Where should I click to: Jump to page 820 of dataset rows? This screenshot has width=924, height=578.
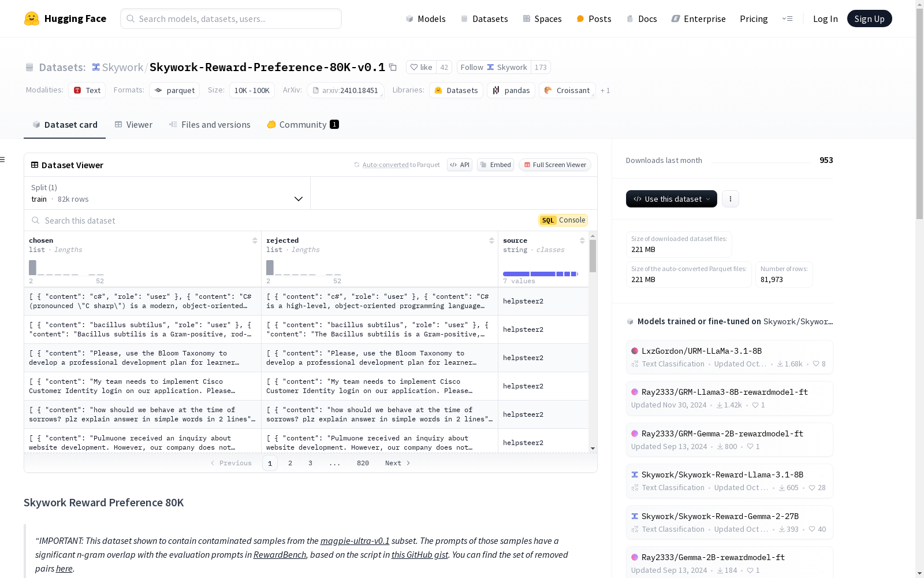(363, 463)
